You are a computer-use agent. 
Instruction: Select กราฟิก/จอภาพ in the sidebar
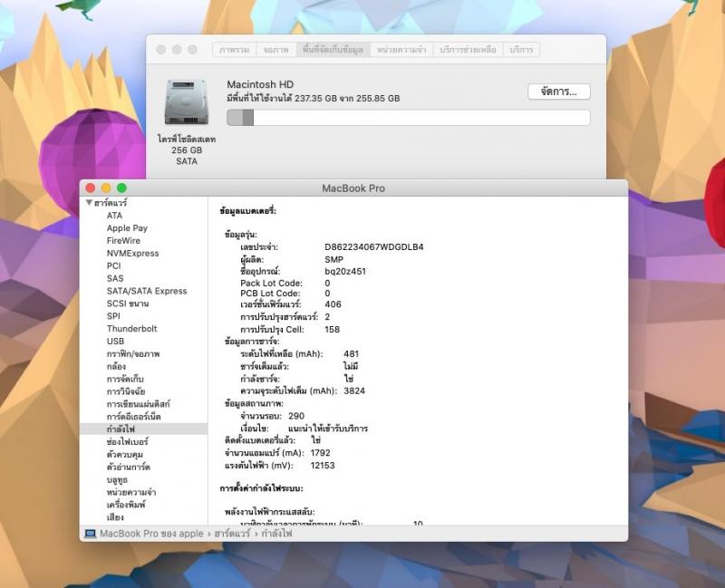pos(133,353)
